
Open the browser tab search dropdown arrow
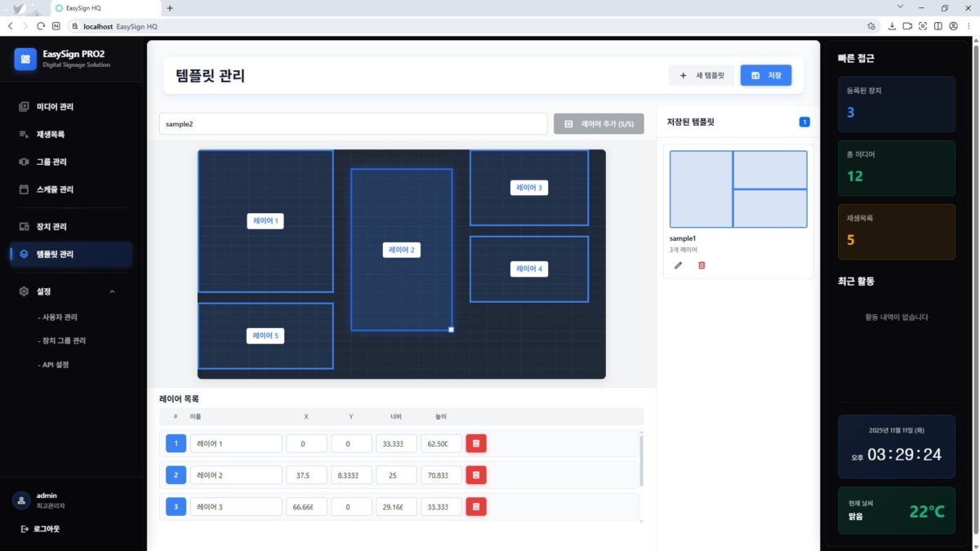pyautogui.click(x=900, y=7)
